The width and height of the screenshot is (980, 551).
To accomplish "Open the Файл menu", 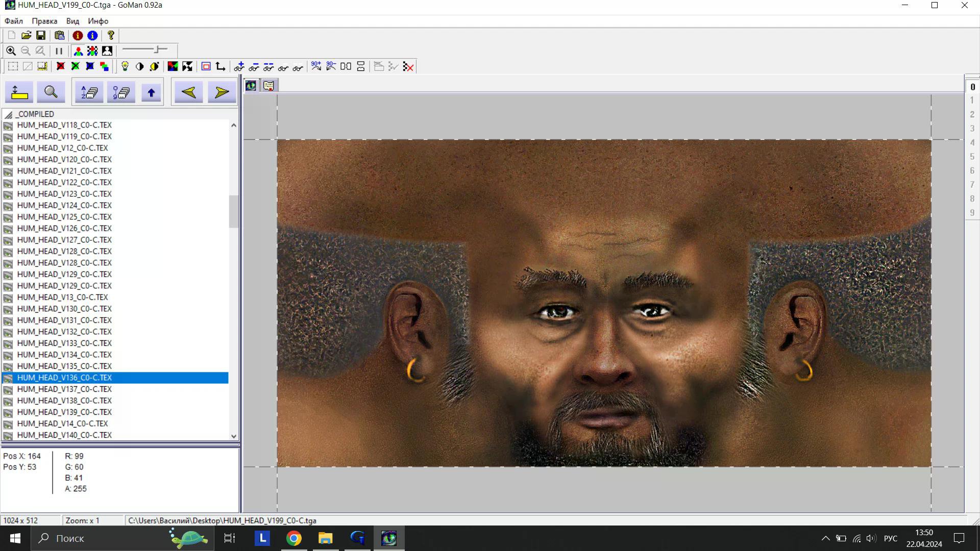I will click(14, 21).
